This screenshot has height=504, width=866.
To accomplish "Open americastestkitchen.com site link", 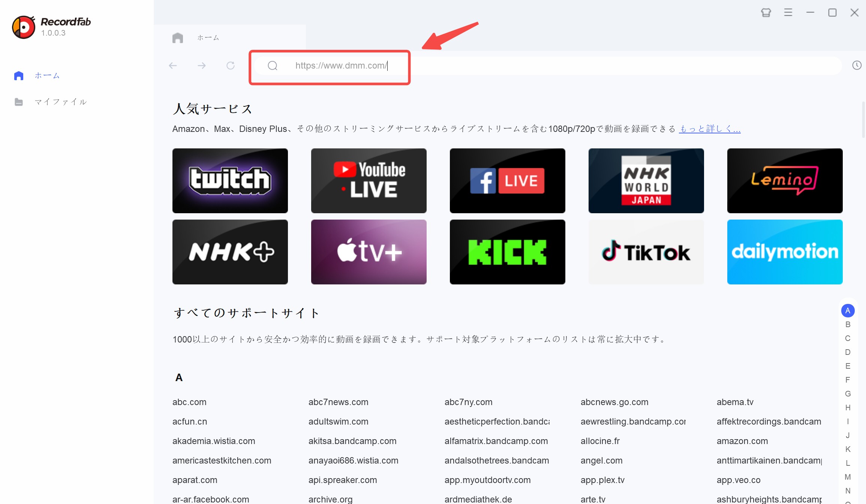I will [x=222, y=461].
